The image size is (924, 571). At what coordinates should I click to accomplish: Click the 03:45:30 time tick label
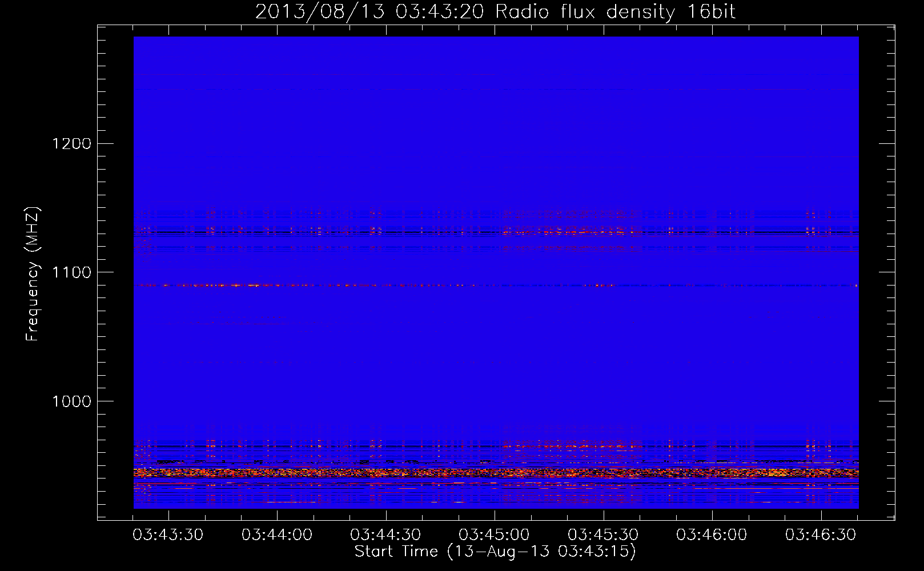(x=603, y=535)
